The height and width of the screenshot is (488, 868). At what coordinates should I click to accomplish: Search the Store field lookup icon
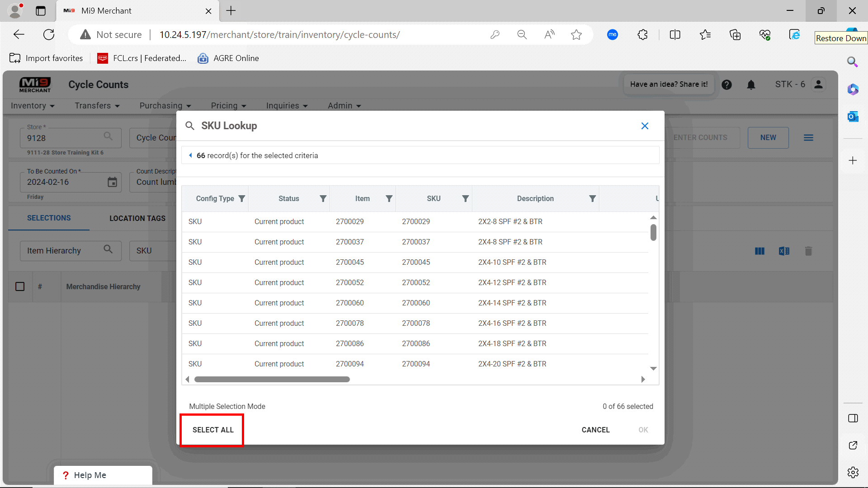tap(108, 136)
